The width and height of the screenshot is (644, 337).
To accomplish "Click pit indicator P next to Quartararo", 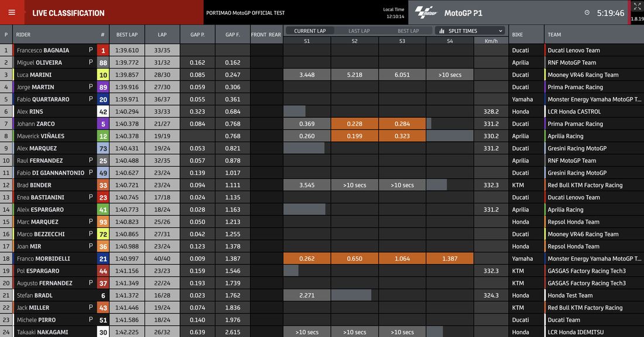I will coord(91,99).
